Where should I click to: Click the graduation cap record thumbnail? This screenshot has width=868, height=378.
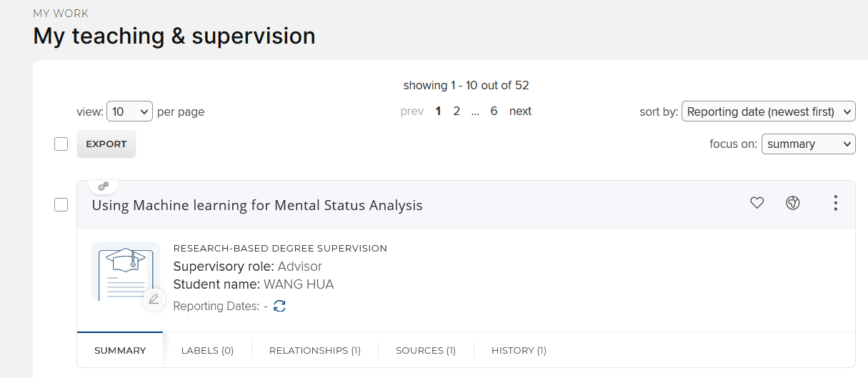click(126, 273)
